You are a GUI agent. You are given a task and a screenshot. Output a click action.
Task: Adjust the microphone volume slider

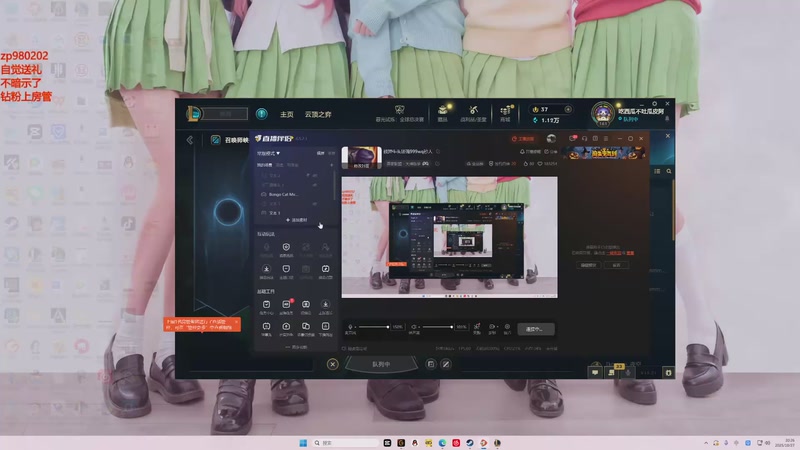373,327
